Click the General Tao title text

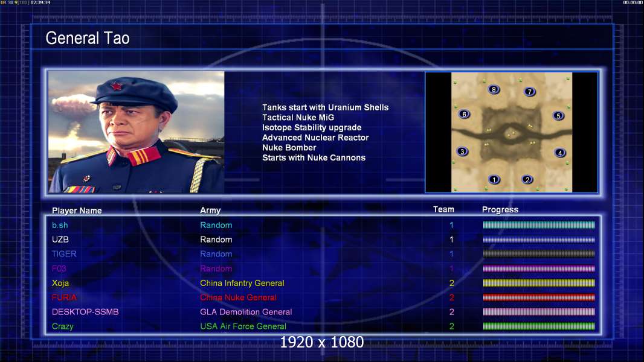tap(88, 38)
